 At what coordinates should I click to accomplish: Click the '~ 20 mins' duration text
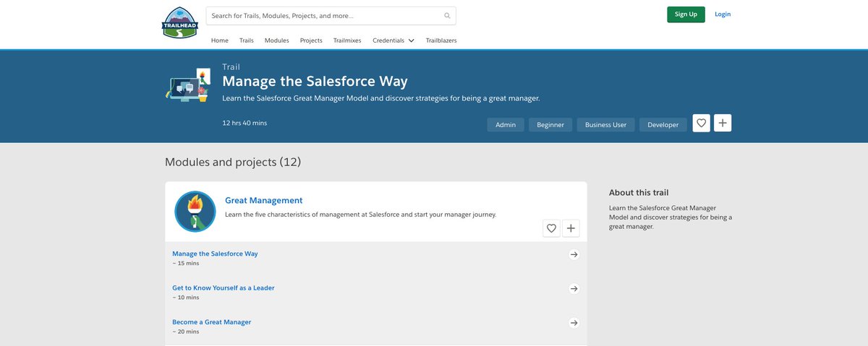click(x=185, y=332)
